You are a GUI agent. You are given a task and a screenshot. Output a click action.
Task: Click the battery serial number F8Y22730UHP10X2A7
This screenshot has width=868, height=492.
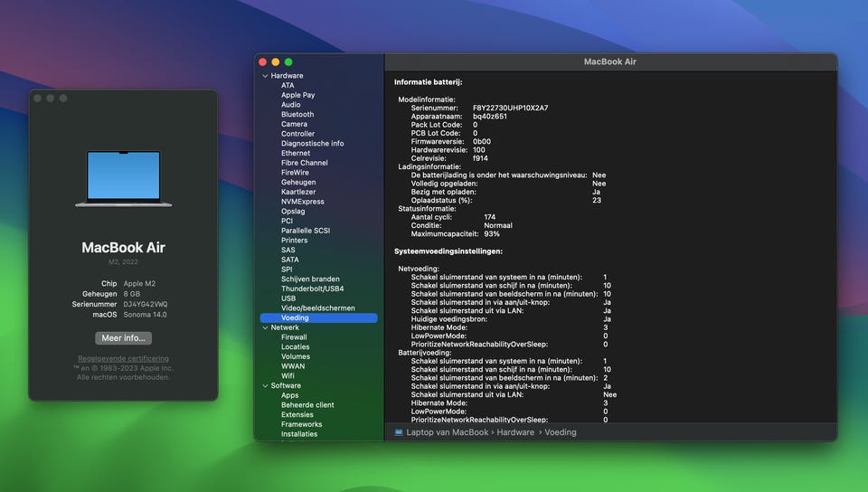[x=510, y=108]
